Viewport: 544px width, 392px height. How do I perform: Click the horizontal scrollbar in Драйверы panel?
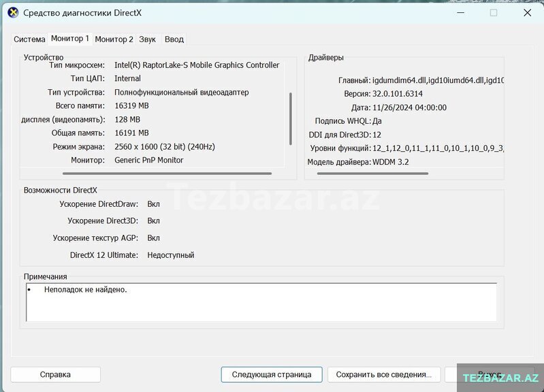coord(372,173)
